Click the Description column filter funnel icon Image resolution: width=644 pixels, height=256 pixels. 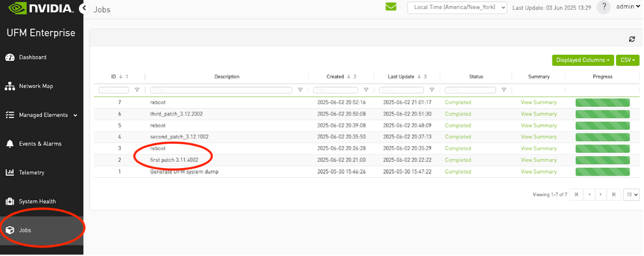point(300,90)
